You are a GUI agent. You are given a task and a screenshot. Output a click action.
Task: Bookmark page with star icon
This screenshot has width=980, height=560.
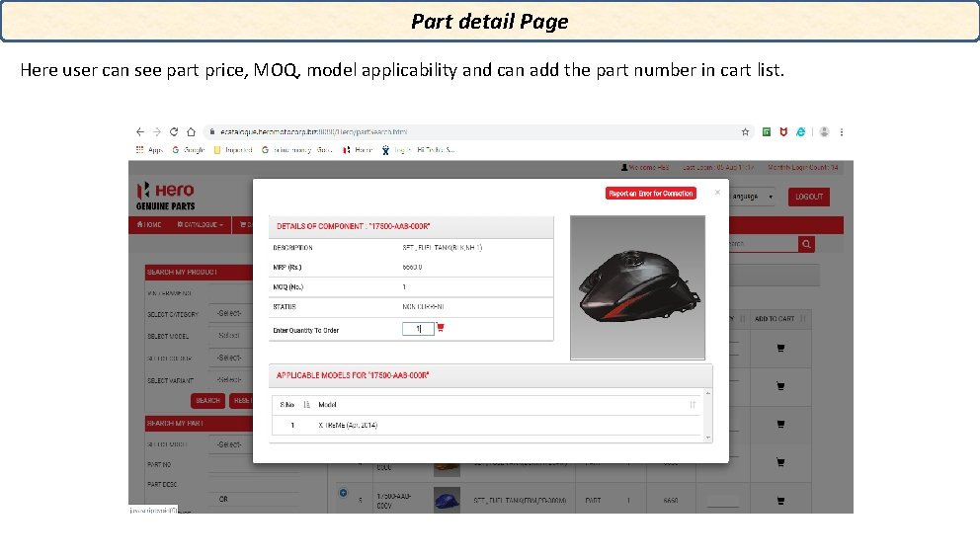tap(745, 132)
